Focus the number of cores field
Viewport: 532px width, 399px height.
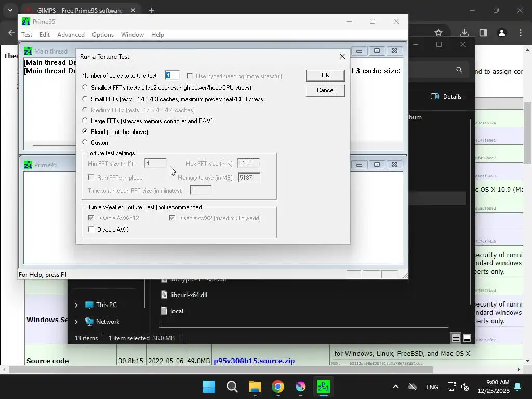tap(172, 75)
